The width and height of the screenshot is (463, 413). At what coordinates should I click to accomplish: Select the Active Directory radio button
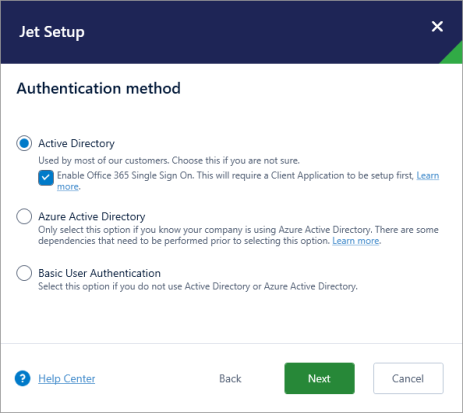(24, 143)
